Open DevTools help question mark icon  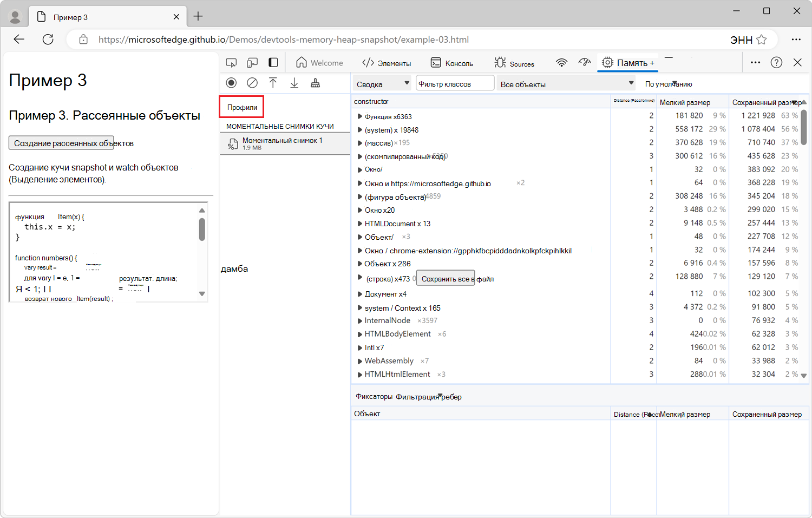click(x=777, y=63)
